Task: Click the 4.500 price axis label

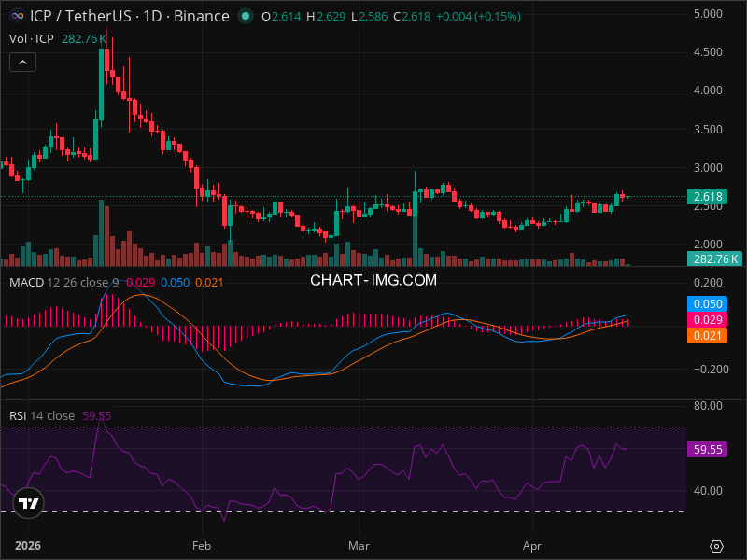Action: pos(708,52)
